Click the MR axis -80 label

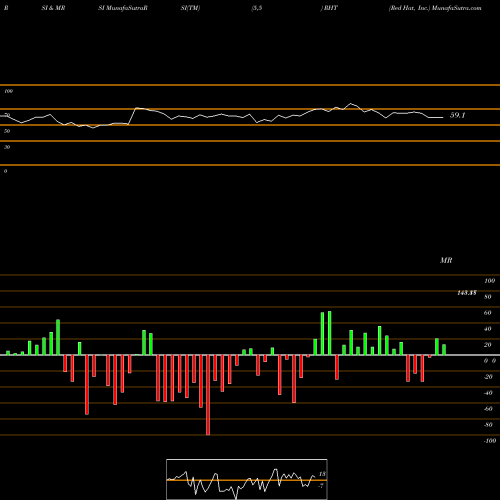click(488, 425)
